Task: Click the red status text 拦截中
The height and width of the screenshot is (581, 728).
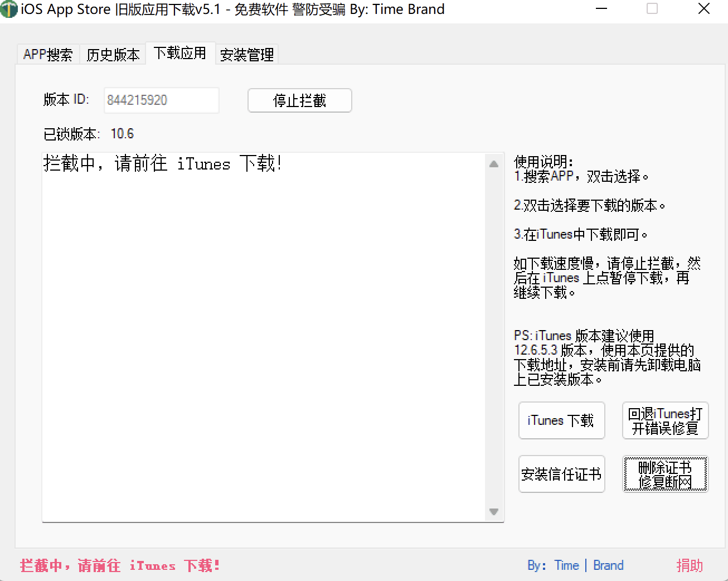Action: (120, 565)
